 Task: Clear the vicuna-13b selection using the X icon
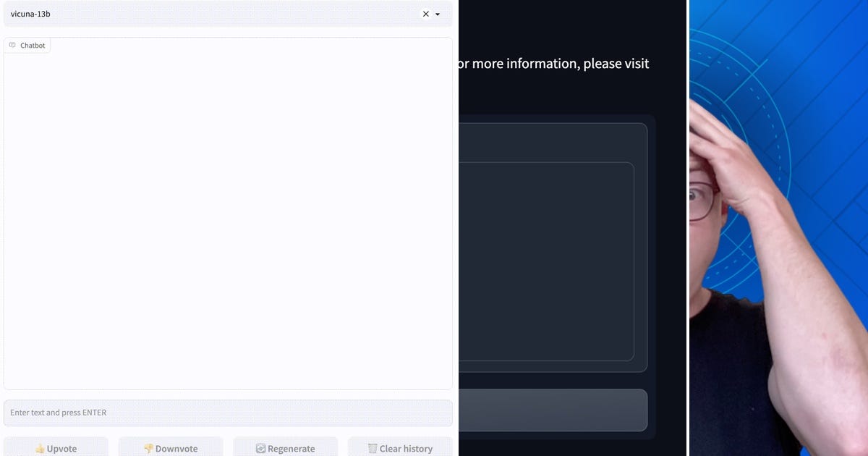pos(426,14)
